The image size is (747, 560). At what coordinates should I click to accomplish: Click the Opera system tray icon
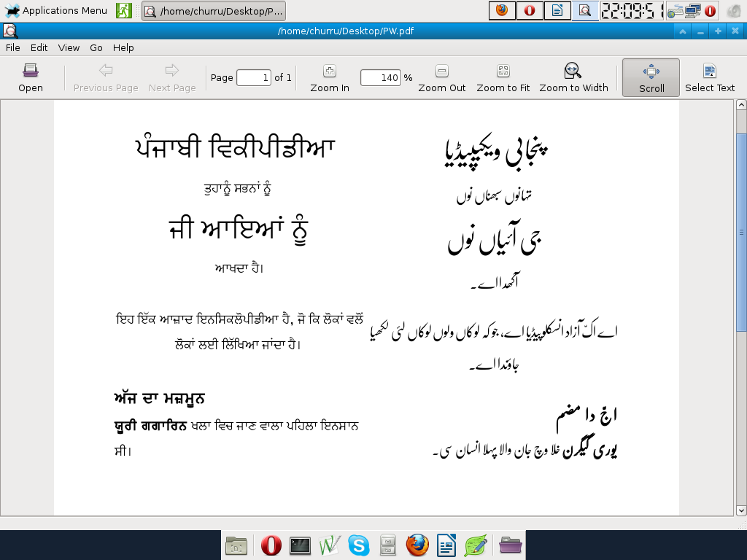710,11
